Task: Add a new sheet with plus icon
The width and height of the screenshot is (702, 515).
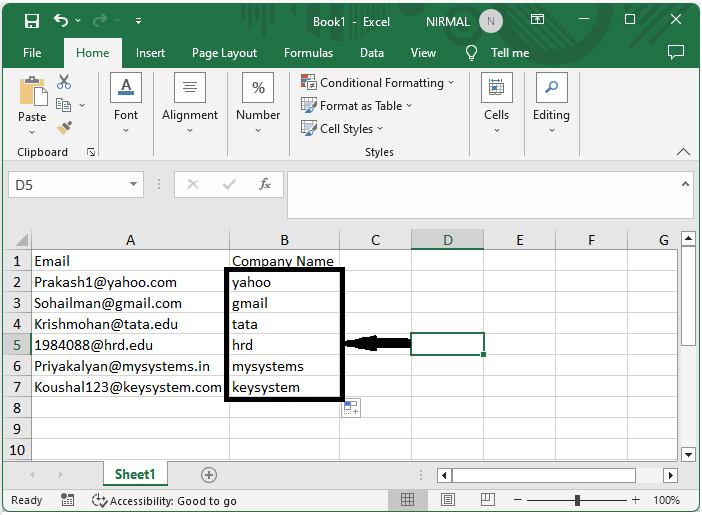Action: coord(208,475)
